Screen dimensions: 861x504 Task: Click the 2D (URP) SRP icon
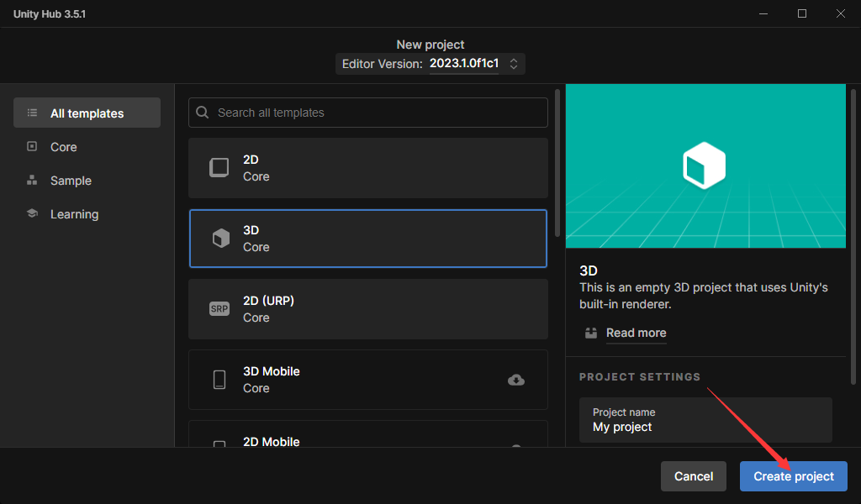pos(219,308)
